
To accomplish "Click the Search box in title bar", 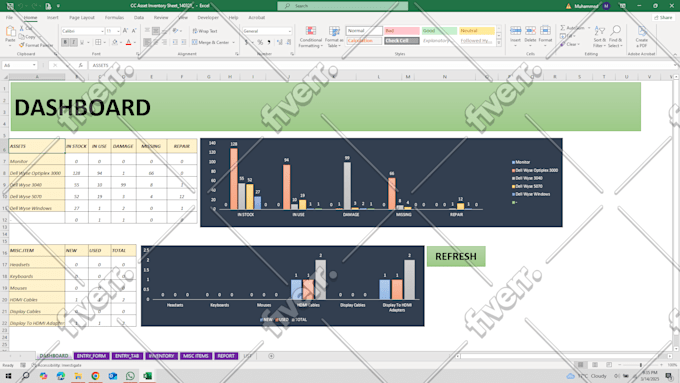I will click(x=343, y=6).
